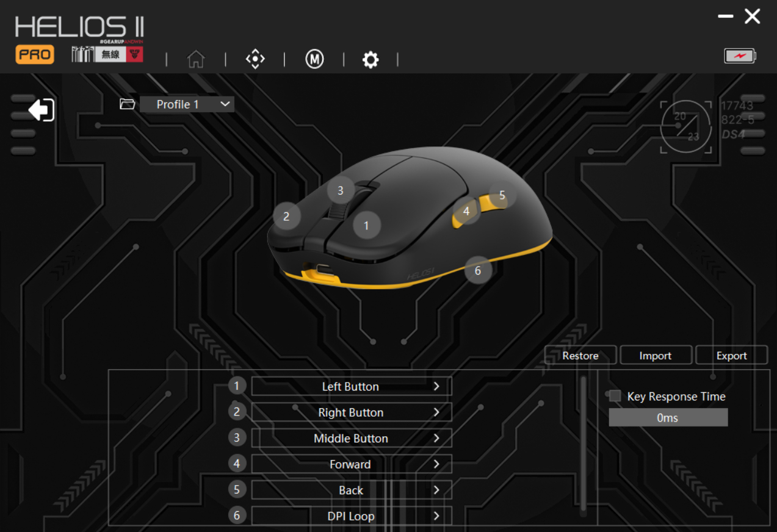Viewport: 777px width, 532px height.
Task: Open the Profile 1 dropdown
Action: pos(187,104)
